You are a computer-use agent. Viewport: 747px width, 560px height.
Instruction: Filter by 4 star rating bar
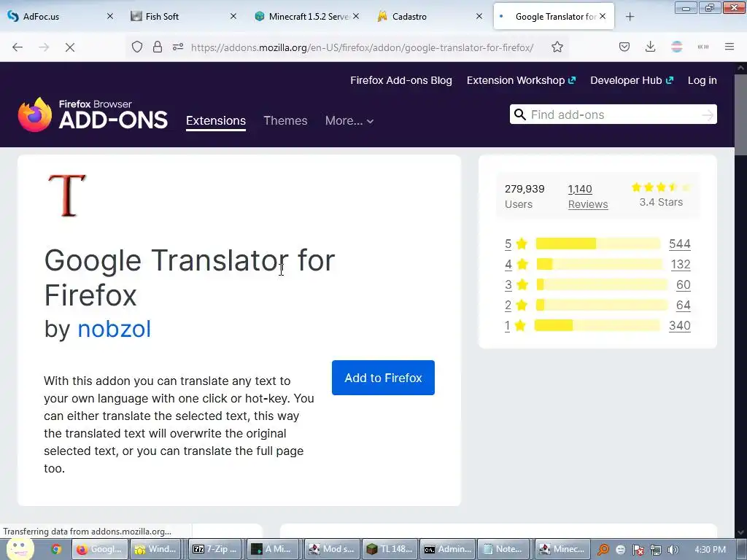tap(600, 264)
